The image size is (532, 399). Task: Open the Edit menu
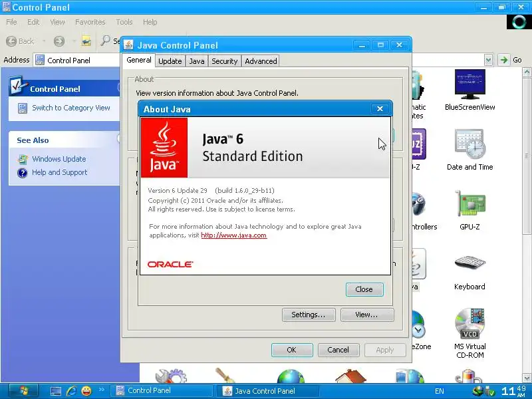(33, 22)
